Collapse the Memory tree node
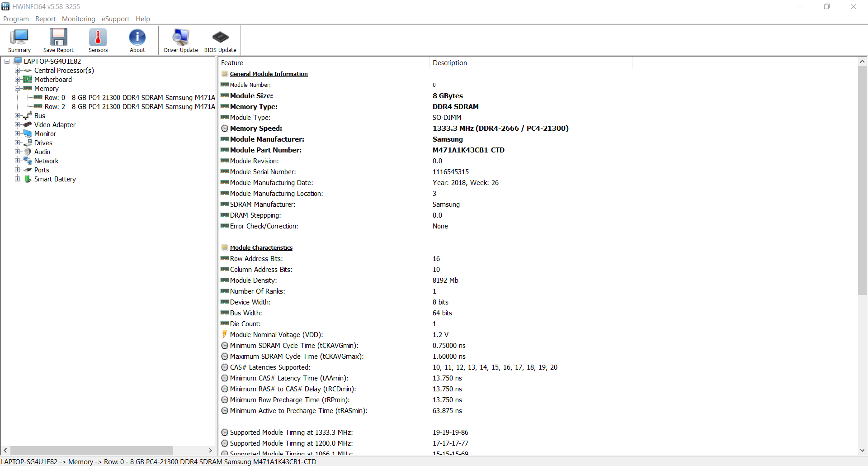Viewport: 868px width, 466px height. tap(17, 88)
